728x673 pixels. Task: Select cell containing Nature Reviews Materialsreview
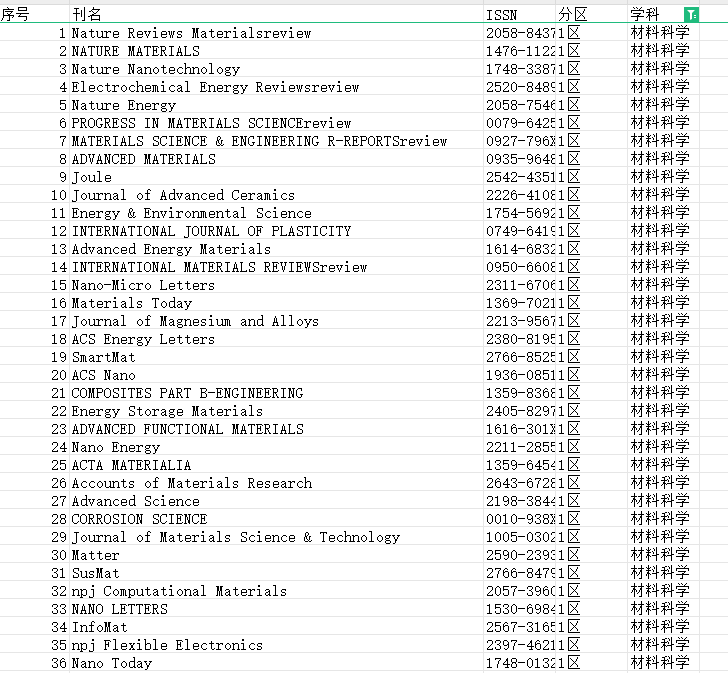coord(276,33)
